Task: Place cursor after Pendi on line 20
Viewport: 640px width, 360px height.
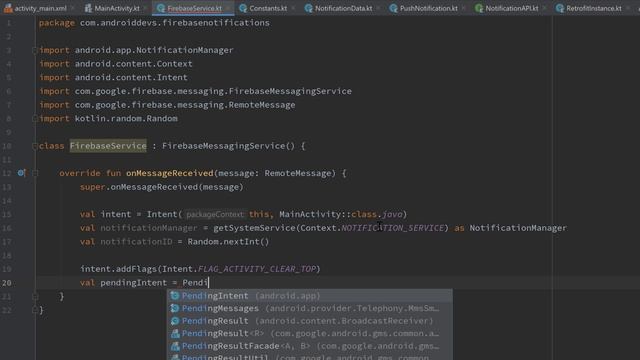Action: 208,282
